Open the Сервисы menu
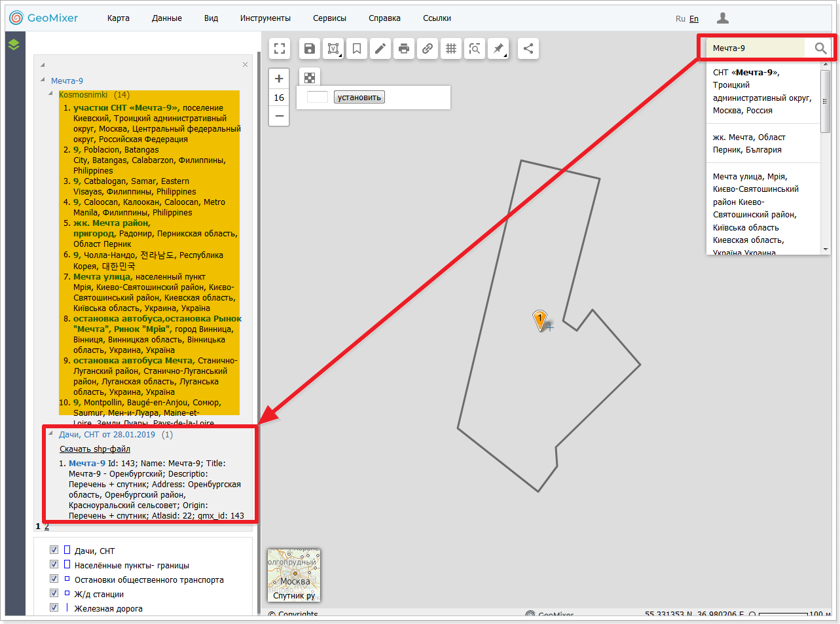This screenshot has width=840, height=624. point(329,18)
